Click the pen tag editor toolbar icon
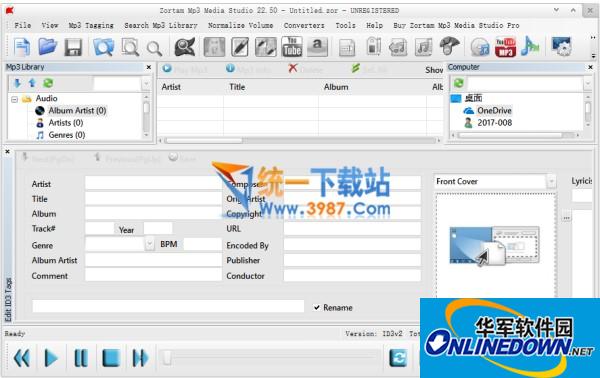Screen dimensions: 600x378 (x=240, y=47)
